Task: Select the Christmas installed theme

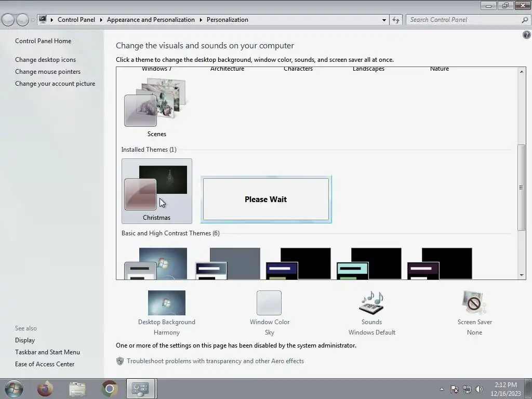Action: 157,191
